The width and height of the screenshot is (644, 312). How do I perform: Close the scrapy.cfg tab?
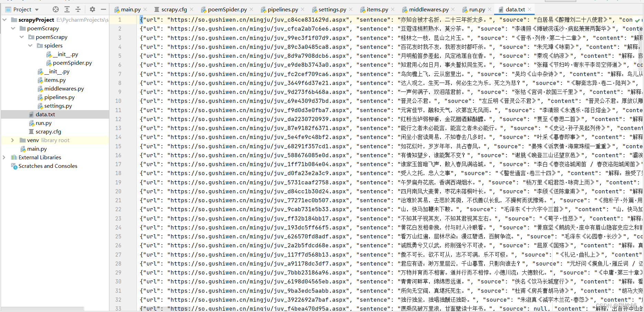point(192,10)
